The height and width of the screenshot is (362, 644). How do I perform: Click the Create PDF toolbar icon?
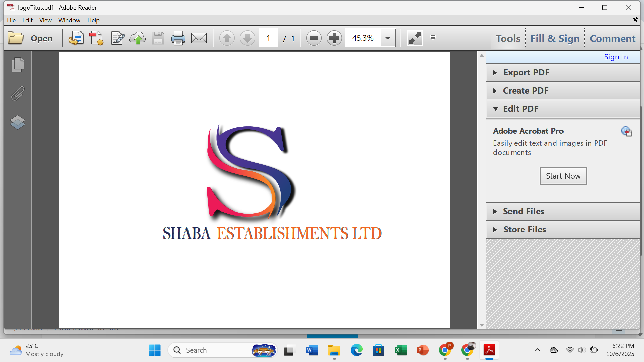[x=96, y=38]
